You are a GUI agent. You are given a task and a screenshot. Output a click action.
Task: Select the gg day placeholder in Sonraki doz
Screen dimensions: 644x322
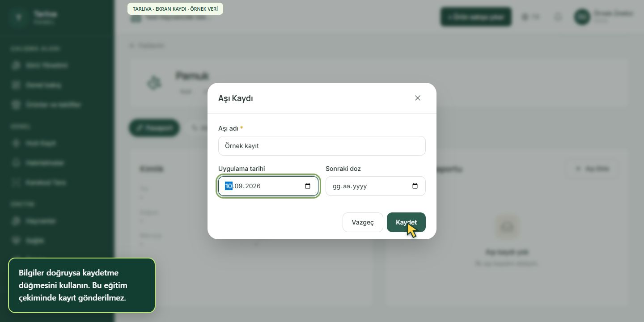336,186
